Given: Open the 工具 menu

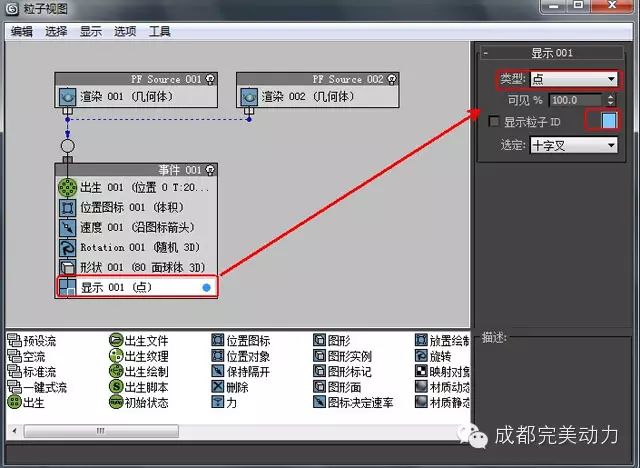Looking at the screenshot, I should 159,31.
